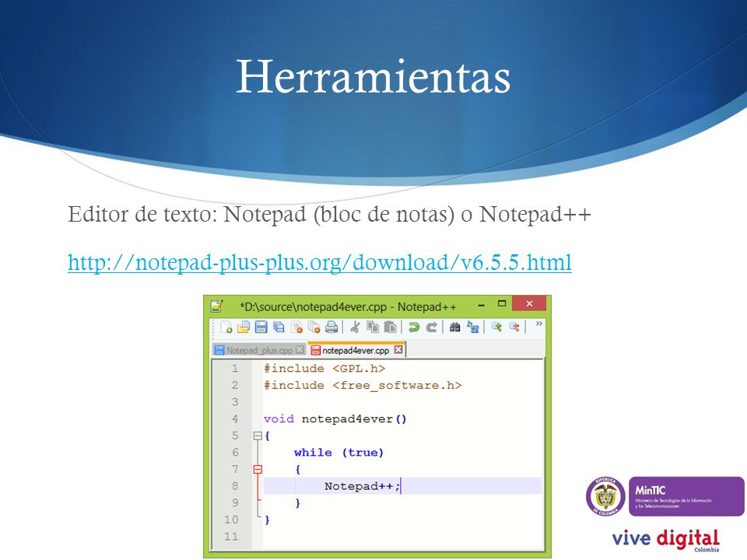
Task: Save the file with the floppy icon
Action: (x=261, y=327)
